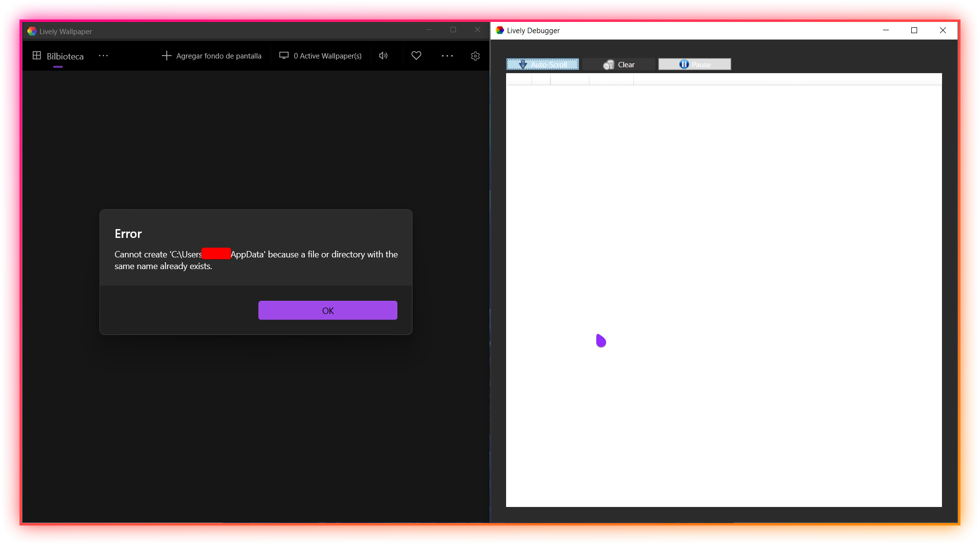This screenshot has width=980, height=545.
Task: Click the Lively Debugger app icon
Action: 499,30
